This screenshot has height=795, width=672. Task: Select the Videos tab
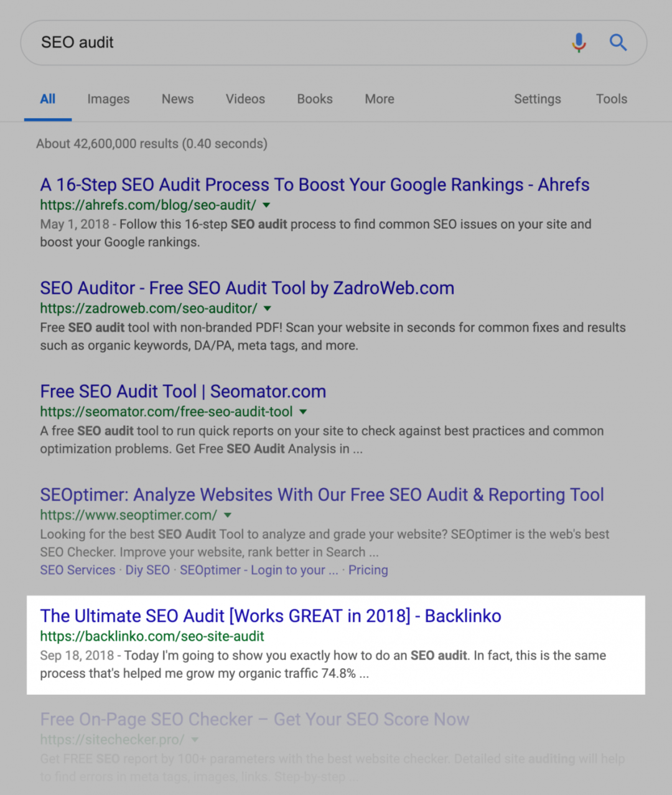coord(245,99)
